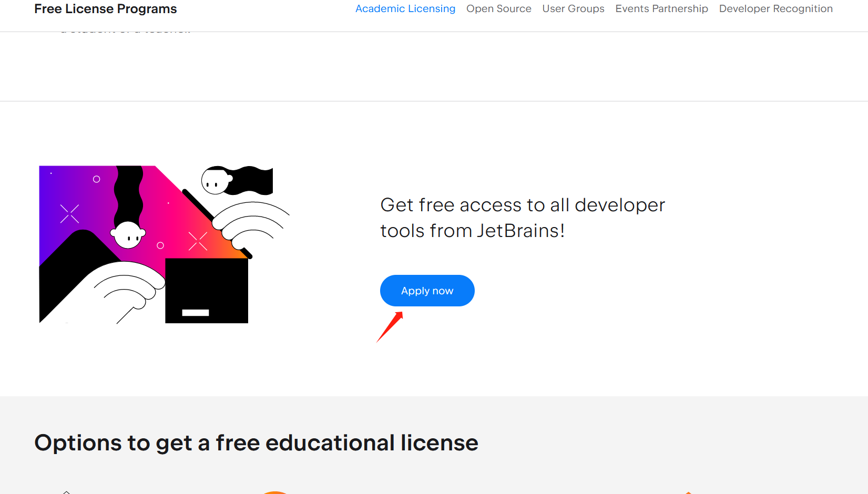This screenshot has height=494, width=868.
Task: Click the partially visible orange icon at far right
Action: click(688, 493)
